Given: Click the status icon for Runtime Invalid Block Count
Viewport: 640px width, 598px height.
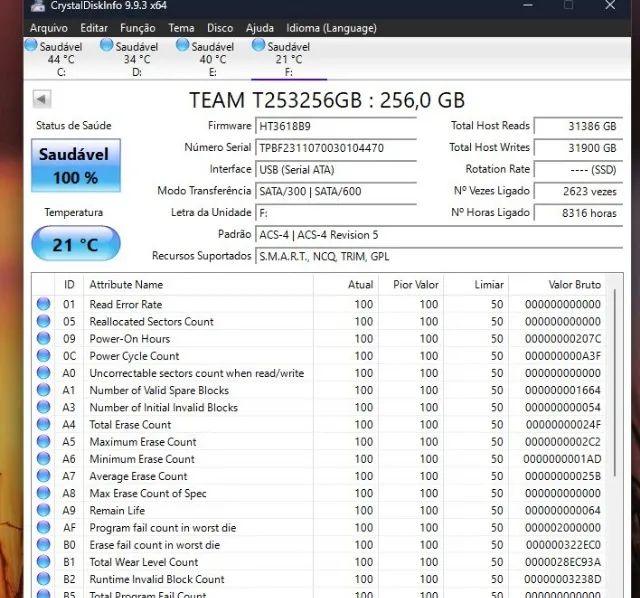Looking at the screenshot, I should (x=43, y=579).
